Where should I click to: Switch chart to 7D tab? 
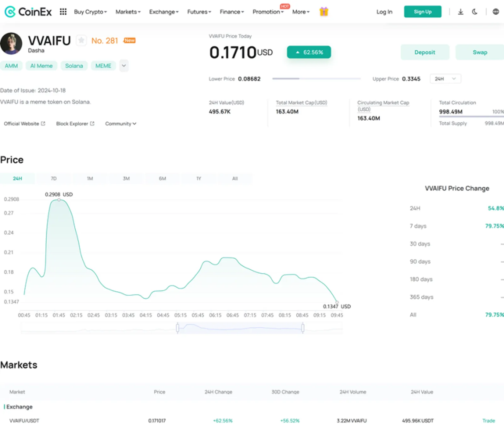54,178
